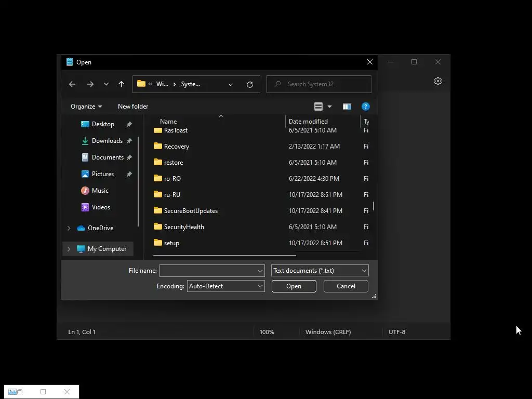Click the Search System32 field
Viewport: 532px width, 399px height.
[319, 84]
